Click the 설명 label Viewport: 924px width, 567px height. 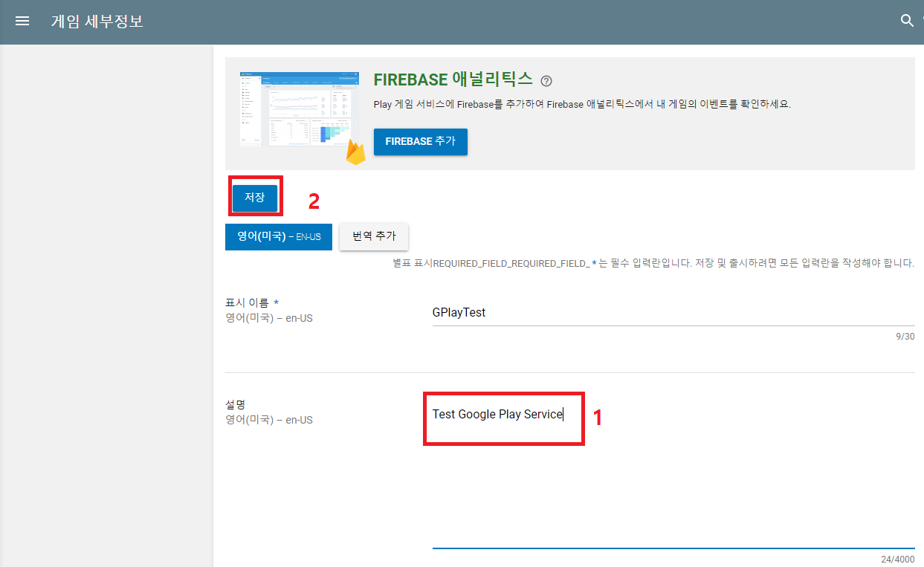coord(235,404)
